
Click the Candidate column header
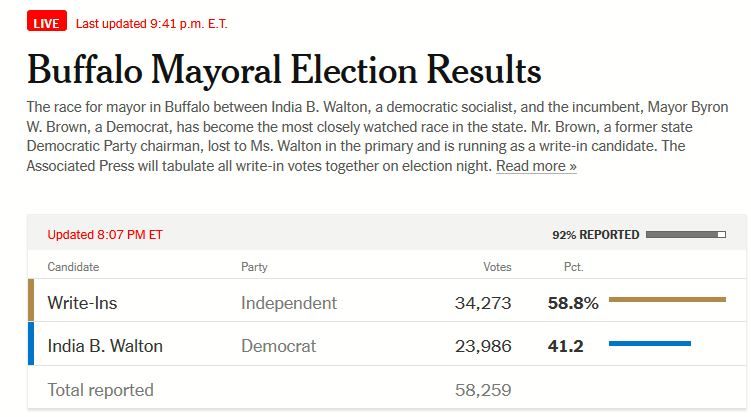click(74, 267)
